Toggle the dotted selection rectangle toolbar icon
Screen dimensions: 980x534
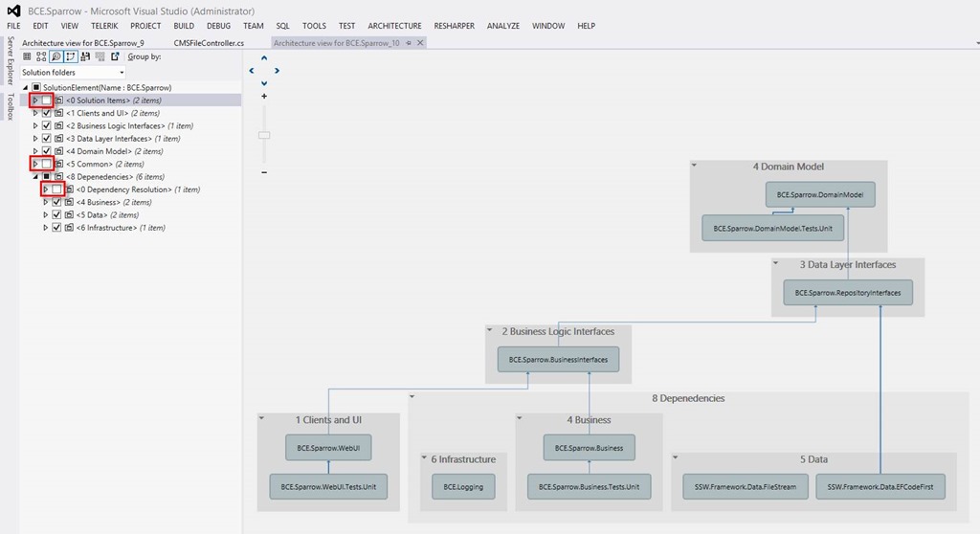71,56
